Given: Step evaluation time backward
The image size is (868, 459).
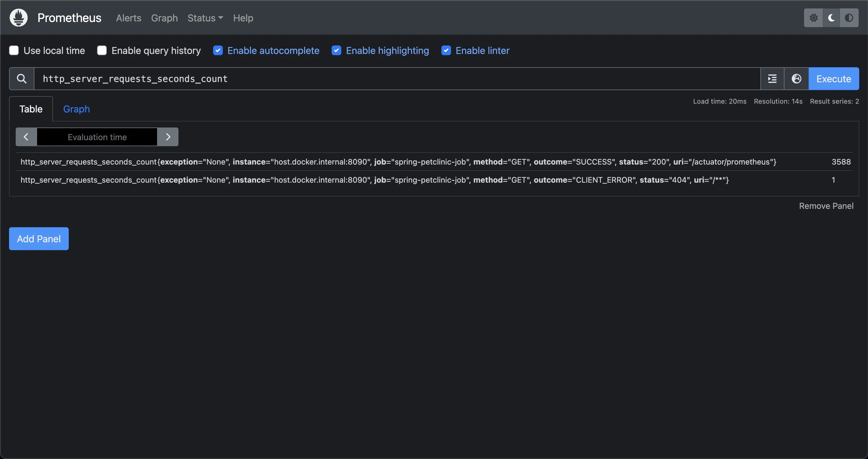Looking at the screenshot, I should click(26, 137).
